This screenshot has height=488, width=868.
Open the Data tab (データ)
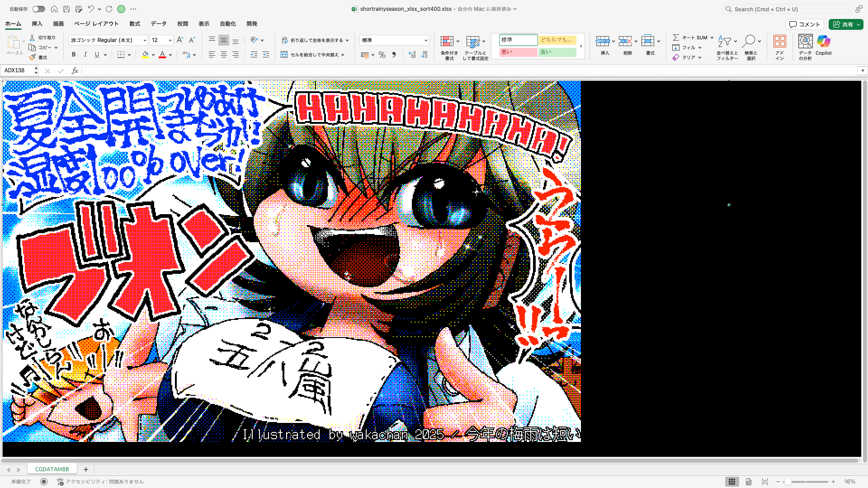(159, 24)
